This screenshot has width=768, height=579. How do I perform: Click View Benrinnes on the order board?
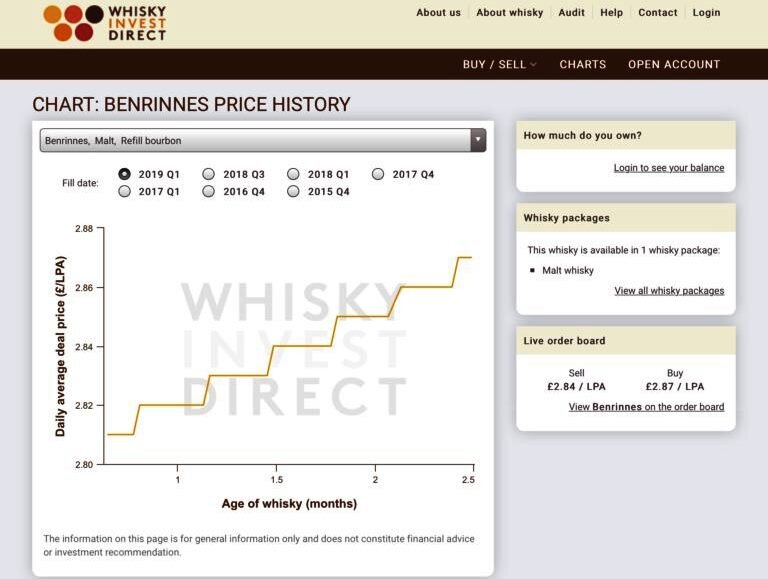point(646,407)
